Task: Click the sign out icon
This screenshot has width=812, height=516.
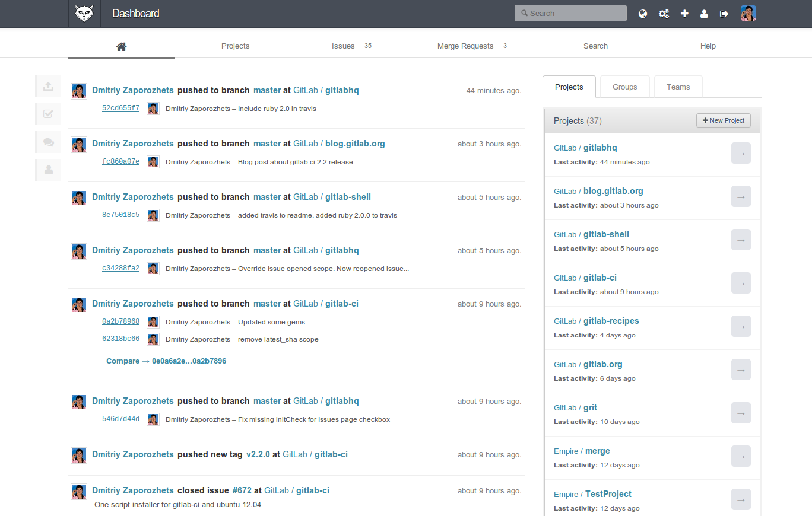Action: (x=724, y=13)
